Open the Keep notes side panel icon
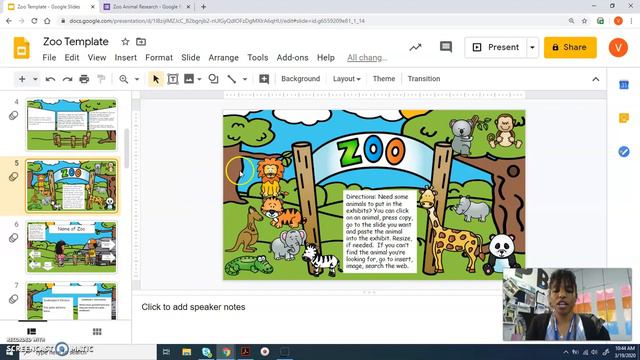Image resolution: width=640 pixels, height=360 pixels. [624, 118]
